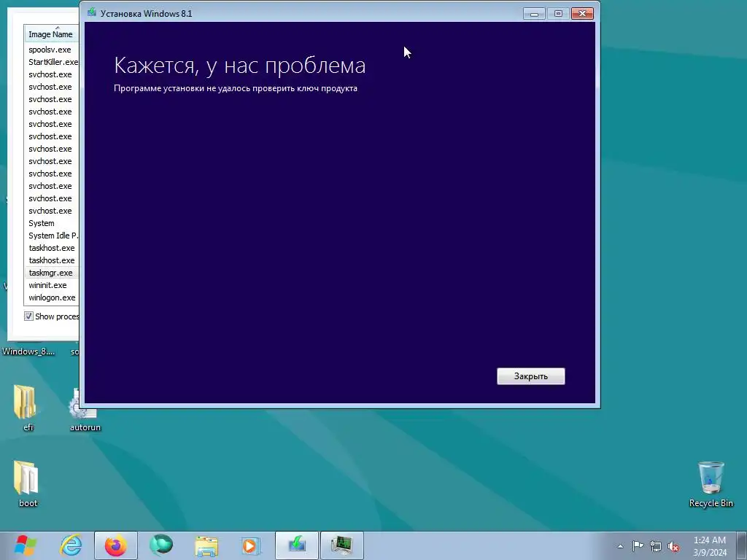
Task: Click the network tray icon
Action: pyautogui.click(x=656, y=546)
